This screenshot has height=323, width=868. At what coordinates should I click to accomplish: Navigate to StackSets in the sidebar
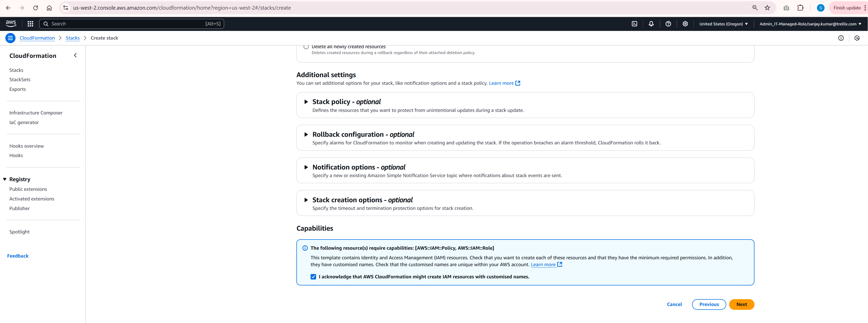20,79
